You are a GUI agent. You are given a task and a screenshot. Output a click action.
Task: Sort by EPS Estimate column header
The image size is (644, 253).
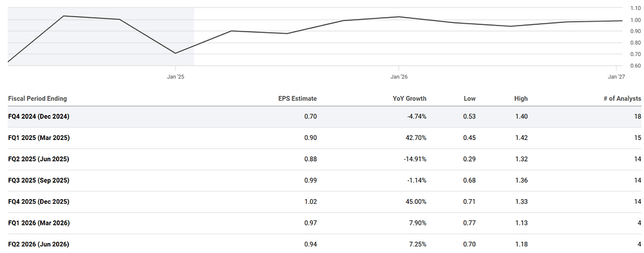(x=297, y=99)
